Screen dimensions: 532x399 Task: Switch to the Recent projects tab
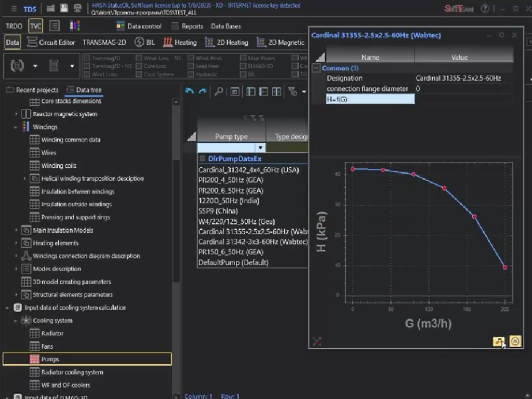coord(32,90)
